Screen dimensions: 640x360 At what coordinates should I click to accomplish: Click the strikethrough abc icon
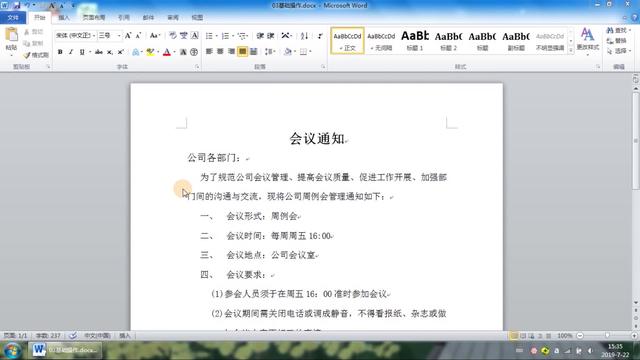pyautogui.click(x=98, y=52)
